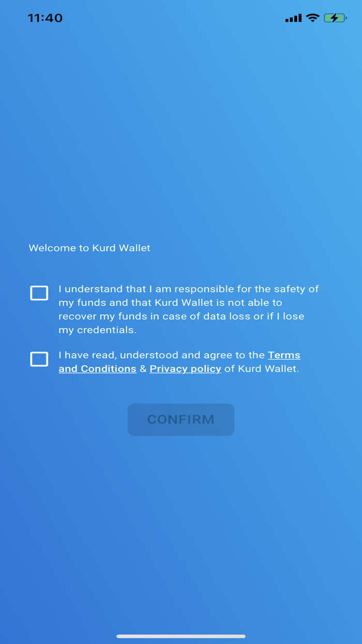Open the Terms and Conditions link

point(283,355)
